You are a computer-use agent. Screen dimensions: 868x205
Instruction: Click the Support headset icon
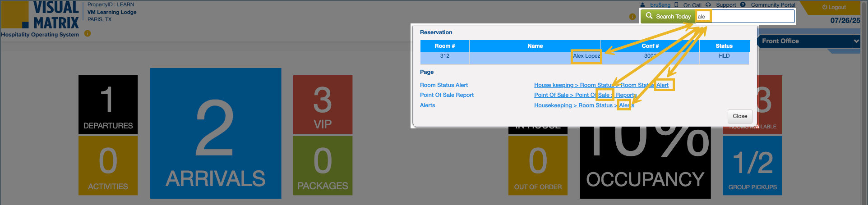click(x=708, y=5)
